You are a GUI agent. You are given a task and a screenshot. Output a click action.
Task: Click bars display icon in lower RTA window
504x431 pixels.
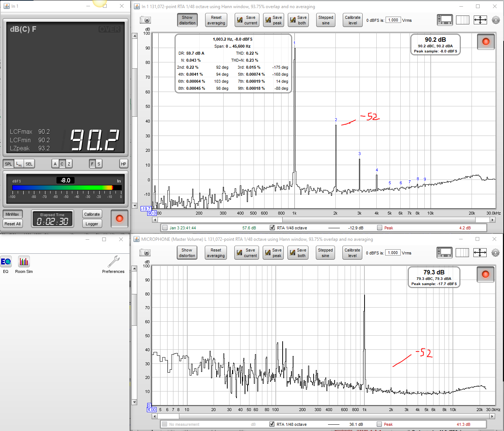462,253
